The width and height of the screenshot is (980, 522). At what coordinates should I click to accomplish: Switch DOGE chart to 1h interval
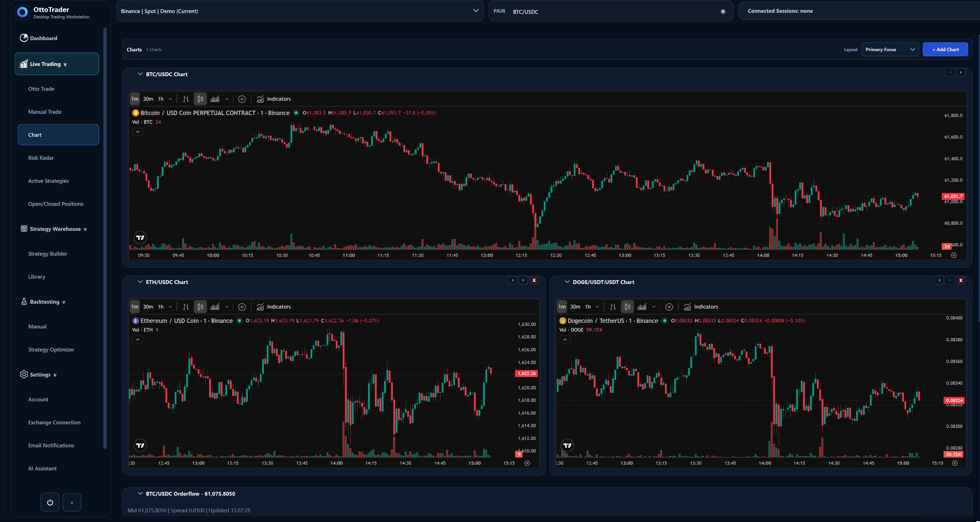[588, 307]
